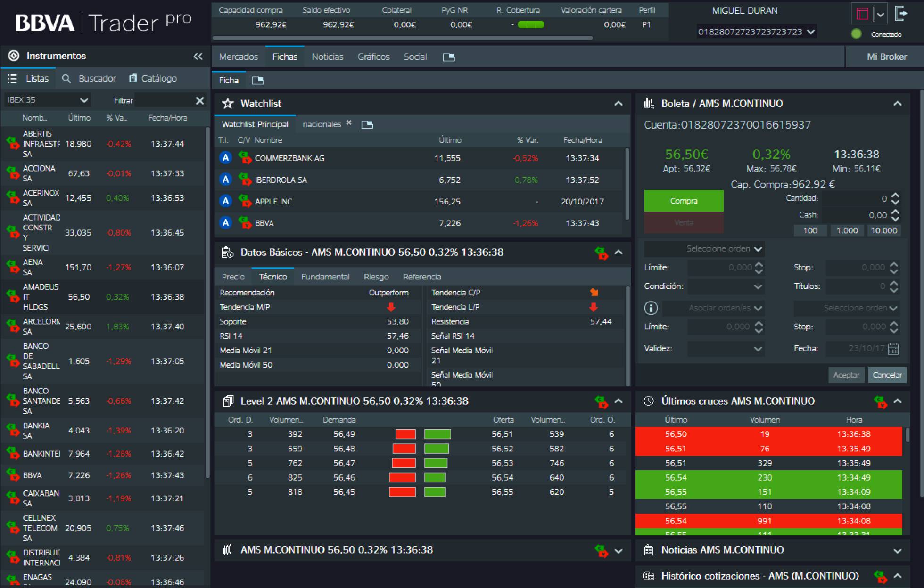Click the A type icon for BBVA

pos(226,222)
